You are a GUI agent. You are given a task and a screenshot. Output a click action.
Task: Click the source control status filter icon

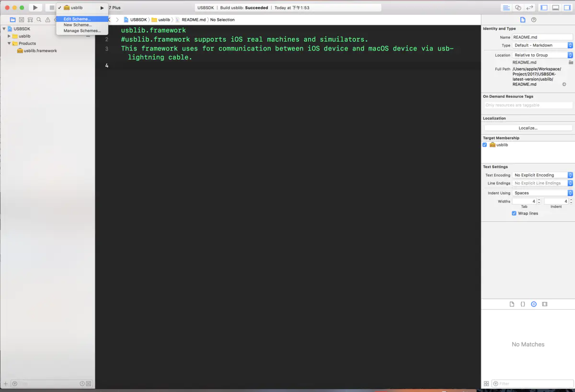point(89,384)
